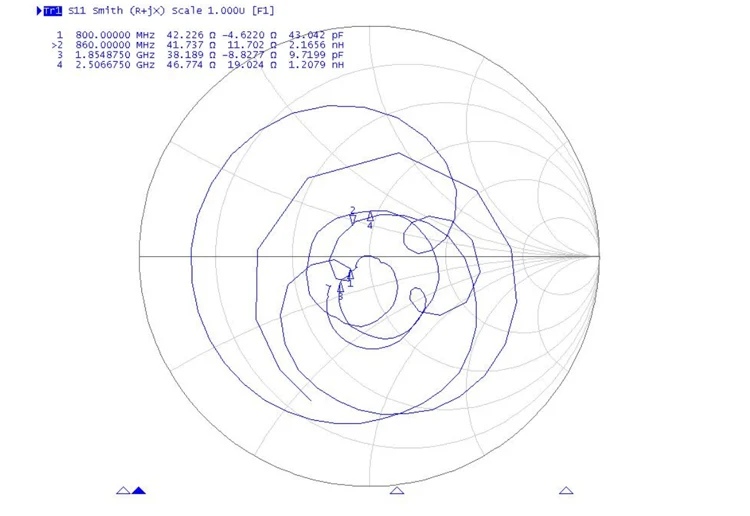The width and height of the screenshot is (750, 516).
Task: Click the row index of marker 1
Action: [x=60, y=35]
